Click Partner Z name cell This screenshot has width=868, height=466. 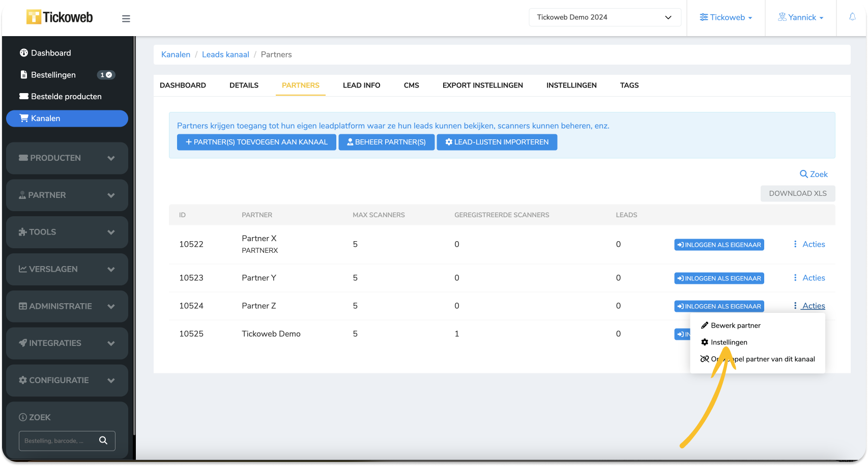tap(259, 306)
